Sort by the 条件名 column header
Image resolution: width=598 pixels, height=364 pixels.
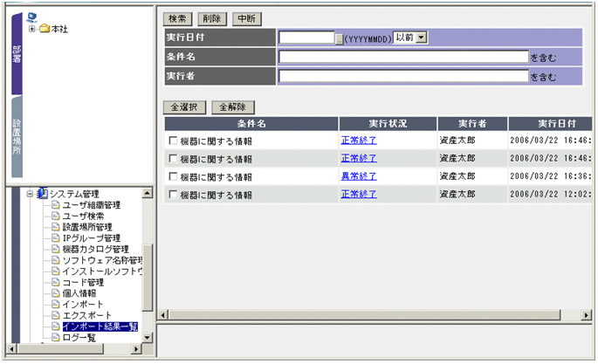point(251,123)
